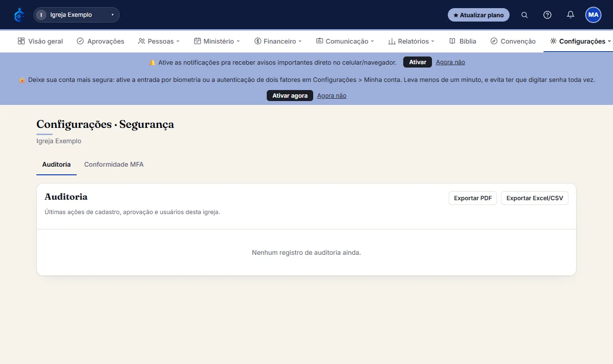Screen dimensions: 613x364
Task: Switch to the Auditoria tab
Action: [57, 164]
